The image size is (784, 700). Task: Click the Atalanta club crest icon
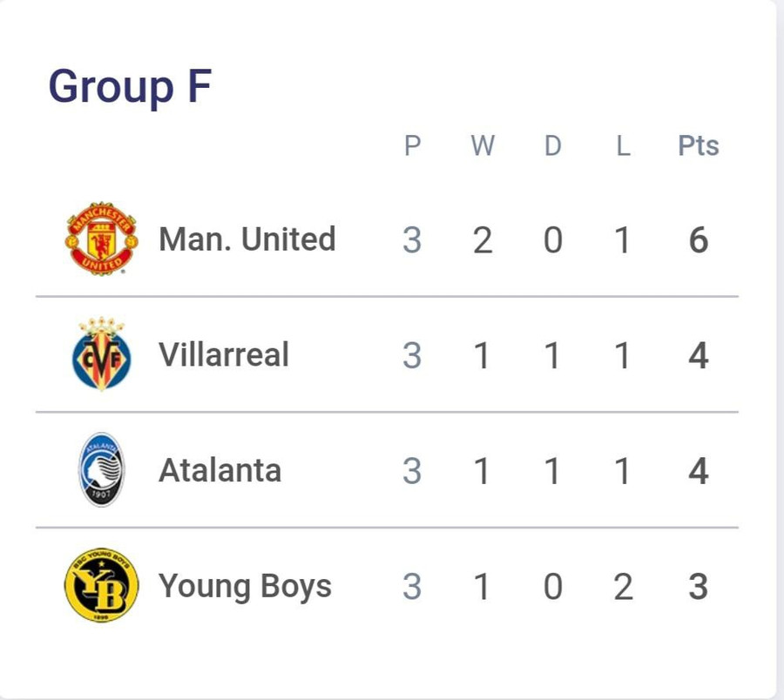pyautogui.click(x=103, y=470)
